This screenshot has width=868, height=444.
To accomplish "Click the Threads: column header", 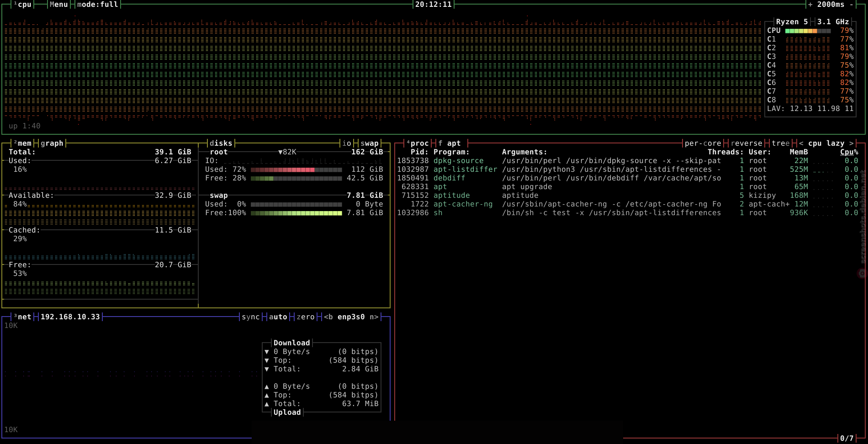I will tap(725, 152).
